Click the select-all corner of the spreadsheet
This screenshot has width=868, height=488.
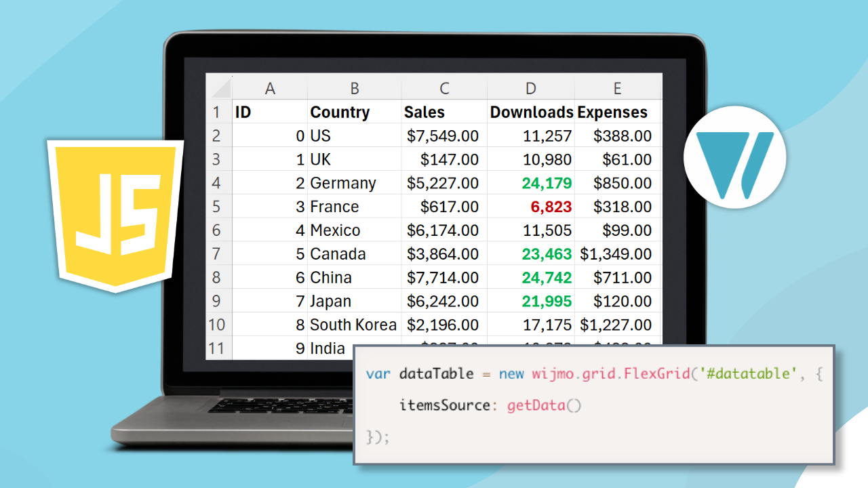click(219, 87)
